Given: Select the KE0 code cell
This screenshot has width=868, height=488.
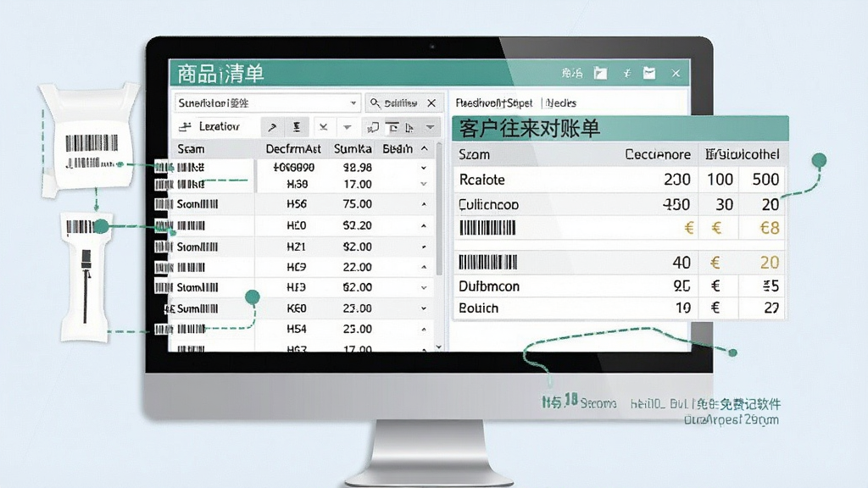Looking at the screenshot, I should 297,308.
